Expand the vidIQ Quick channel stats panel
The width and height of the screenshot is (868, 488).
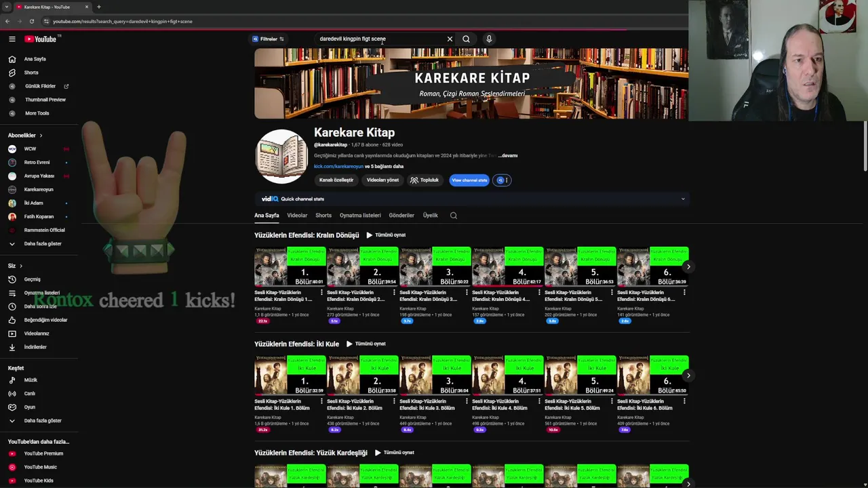[x=683, y=199]
